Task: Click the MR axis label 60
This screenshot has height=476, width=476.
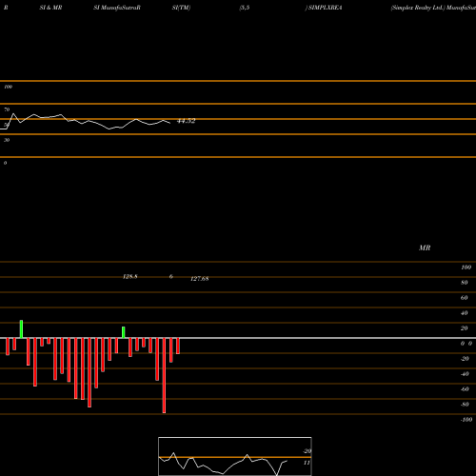Action: 465,298
